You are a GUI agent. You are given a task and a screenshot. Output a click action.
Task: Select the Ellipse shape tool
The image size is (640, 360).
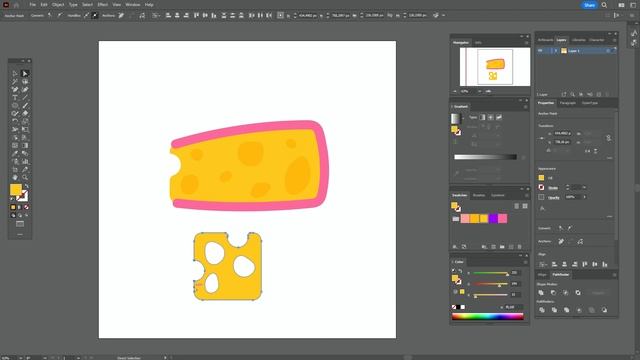(x=15, y=105)
